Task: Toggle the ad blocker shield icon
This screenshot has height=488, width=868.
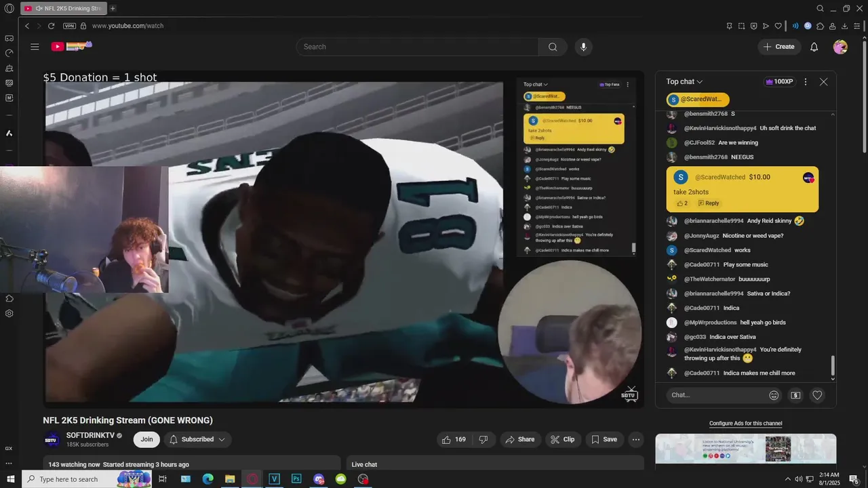Action: pyautogui.click(x=753, y=26)
